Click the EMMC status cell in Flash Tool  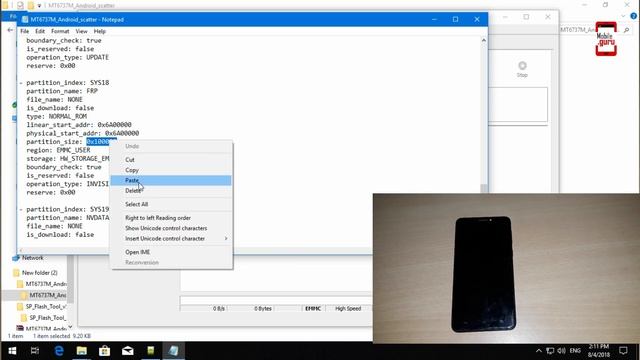click(x=313, y=309)
